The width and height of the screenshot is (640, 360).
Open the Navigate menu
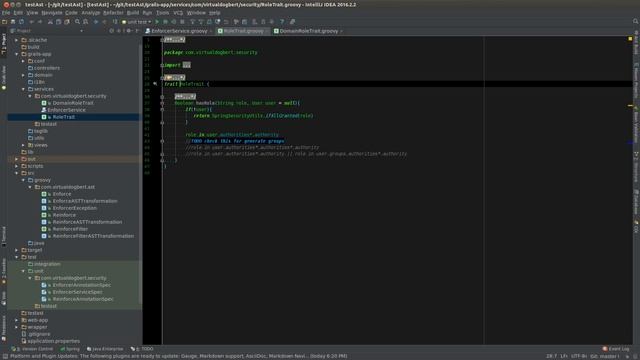52,13
